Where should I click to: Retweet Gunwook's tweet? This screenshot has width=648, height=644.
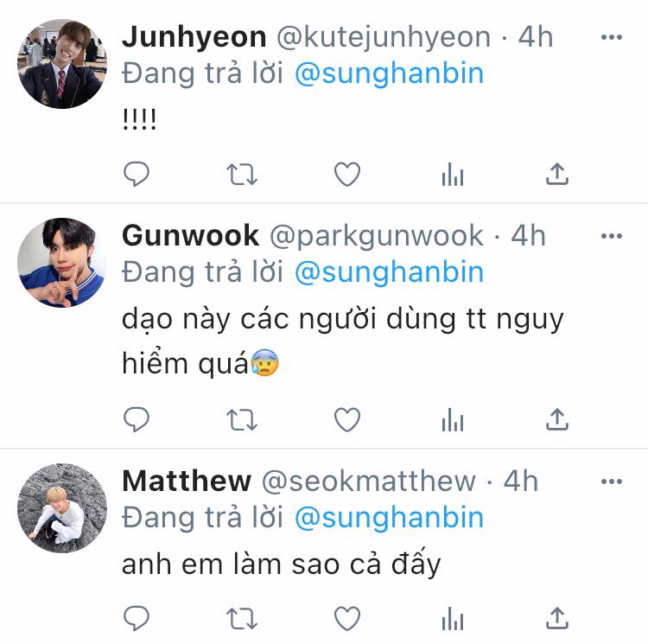pyautogui.click(x=242, y=420)
